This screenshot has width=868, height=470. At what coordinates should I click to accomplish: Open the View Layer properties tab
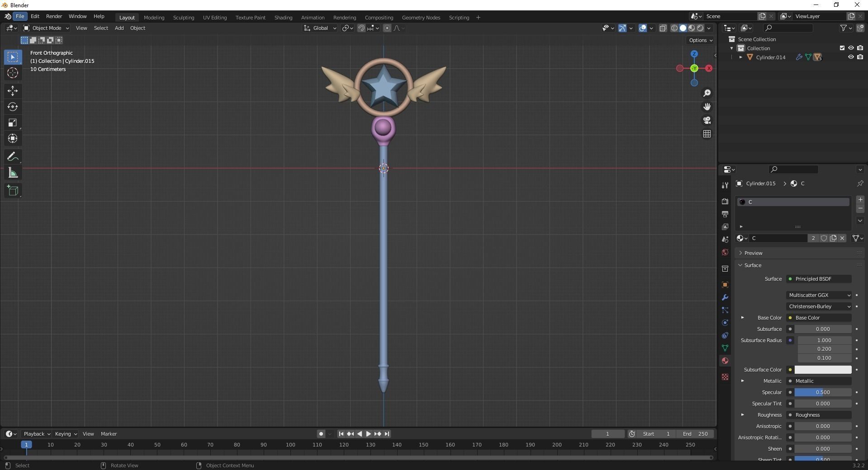click(725, 227)
